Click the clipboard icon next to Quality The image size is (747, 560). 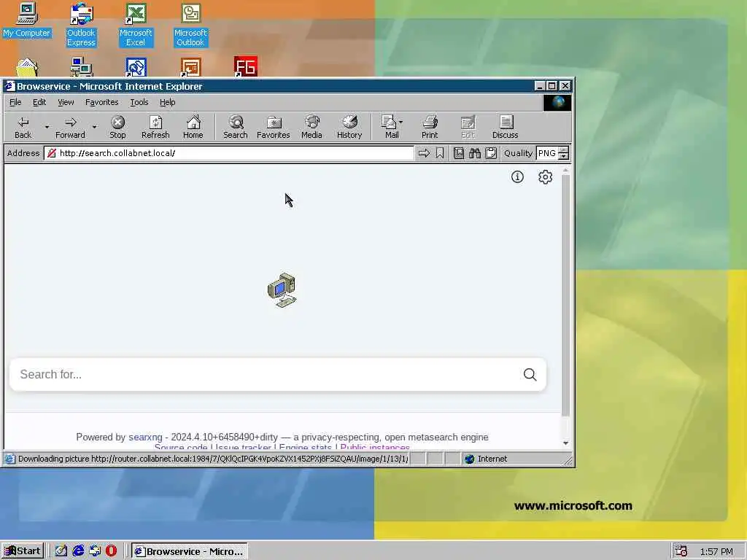(x=491, y=153)
